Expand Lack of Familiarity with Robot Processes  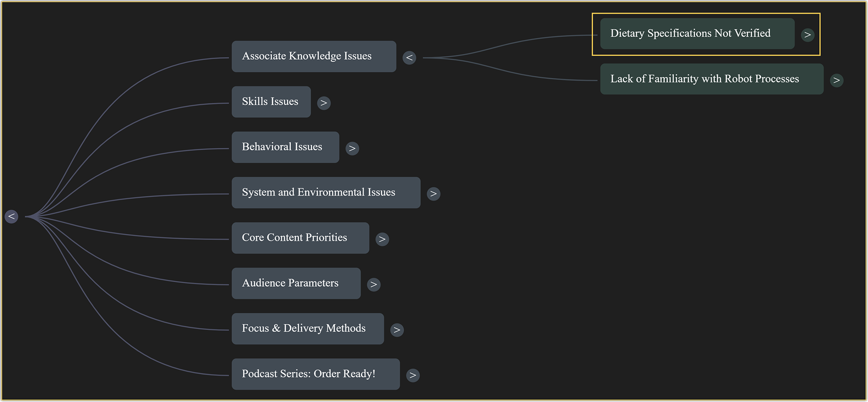[x=836, y=80]
